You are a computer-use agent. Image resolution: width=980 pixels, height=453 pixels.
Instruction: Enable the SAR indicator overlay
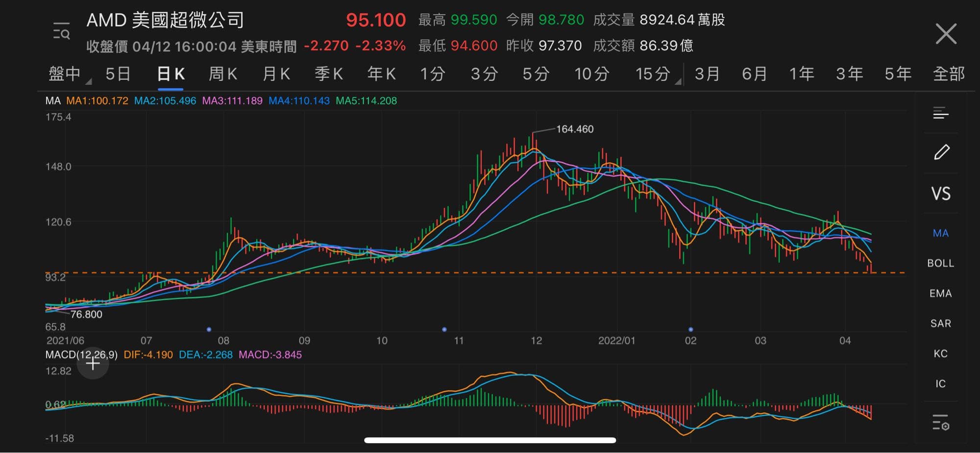(x=940, y=324)
